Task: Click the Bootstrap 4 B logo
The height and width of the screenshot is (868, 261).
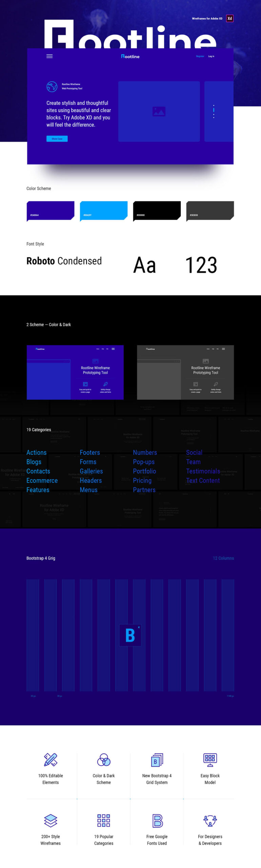Action: [130, 635]
